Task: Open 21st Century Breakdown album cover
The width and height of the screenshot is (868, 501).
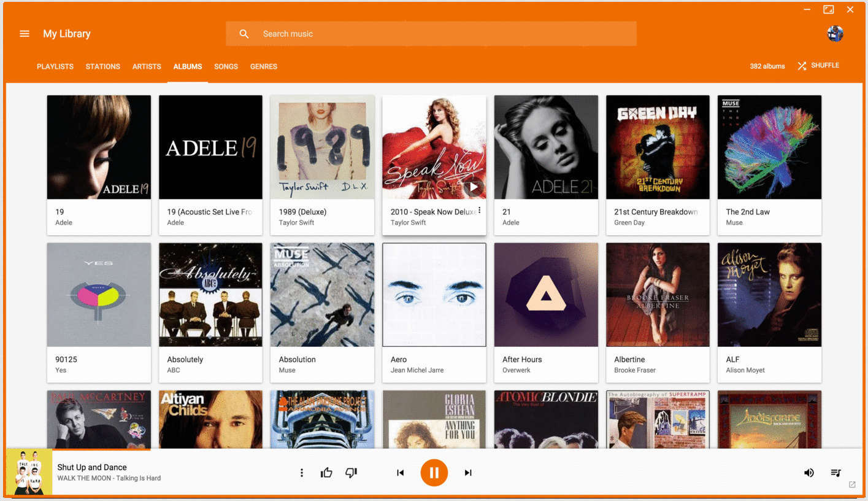Action: (658, 147)
